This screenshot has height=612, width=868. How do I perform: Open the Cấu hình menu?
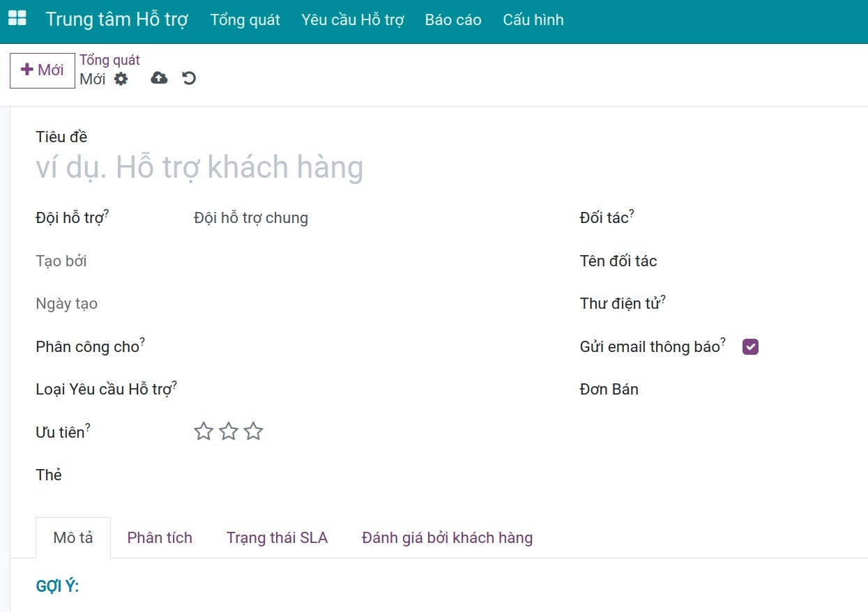pos(533,20)
